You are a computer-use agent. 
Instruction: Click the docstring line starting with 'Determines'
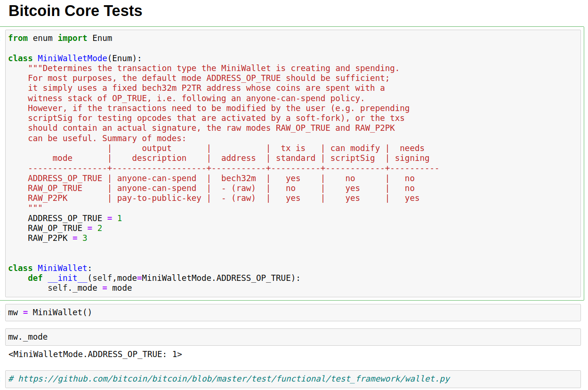(213, 68)
